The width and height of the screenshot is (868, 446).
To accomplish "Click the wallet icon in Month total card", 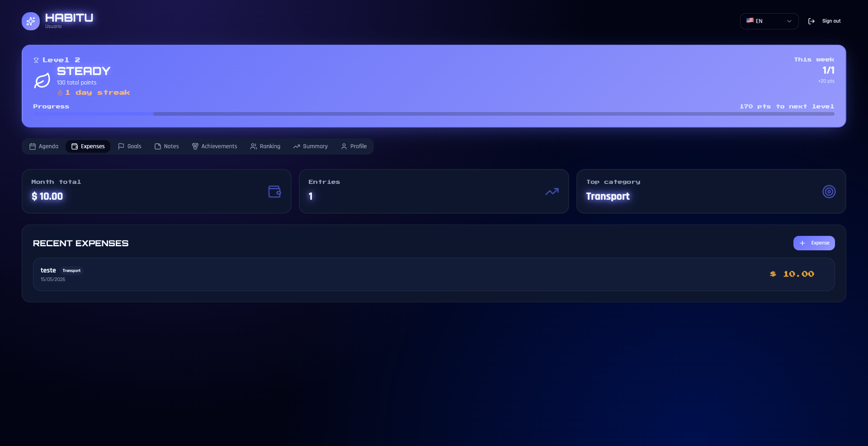I will tap(274, 192).
